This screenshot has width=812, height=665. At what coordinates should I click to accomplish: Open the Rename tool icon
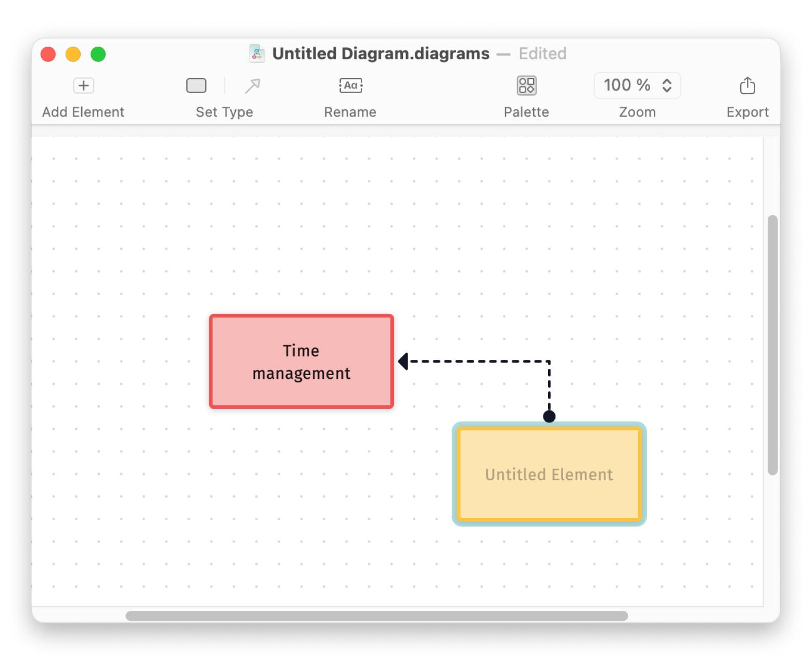click(350, 85)
